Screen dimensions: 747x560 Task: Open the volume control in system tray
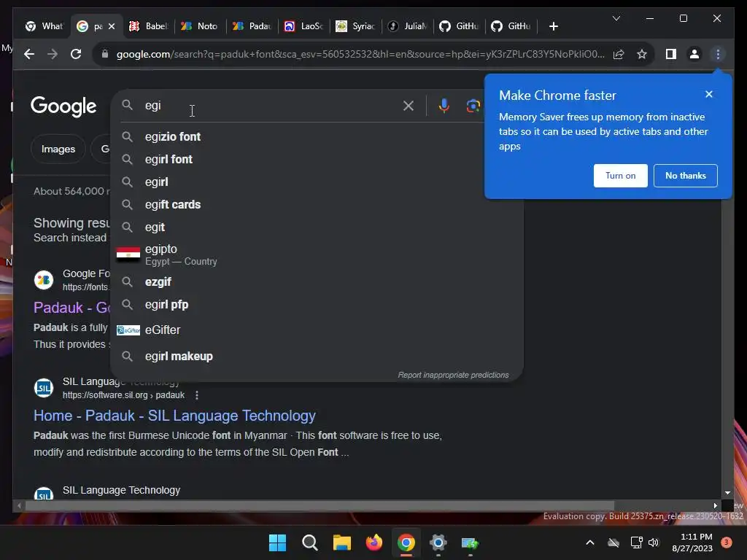[654, 542]
